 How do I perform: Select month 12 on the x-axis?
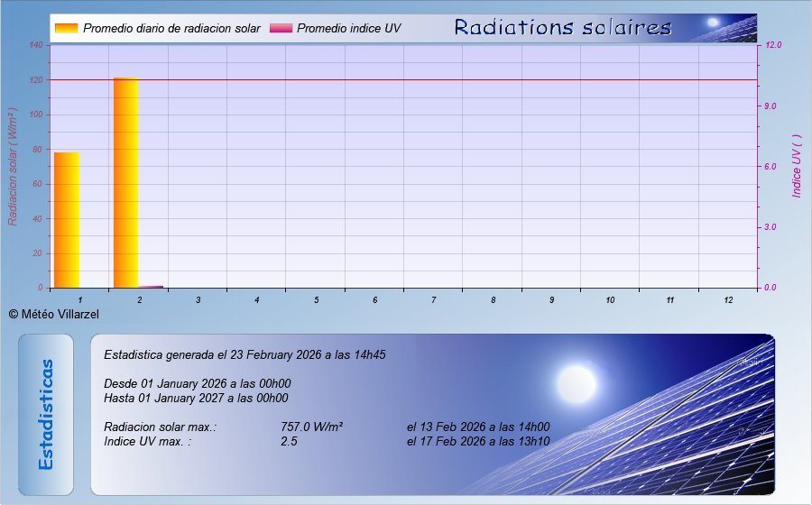pyautogui.click(x=727, y=299)
